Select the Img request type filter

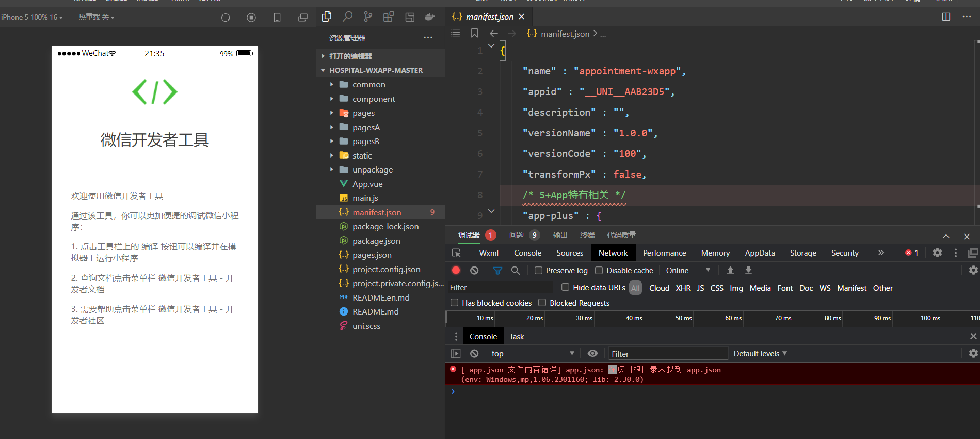pos(736,288)
